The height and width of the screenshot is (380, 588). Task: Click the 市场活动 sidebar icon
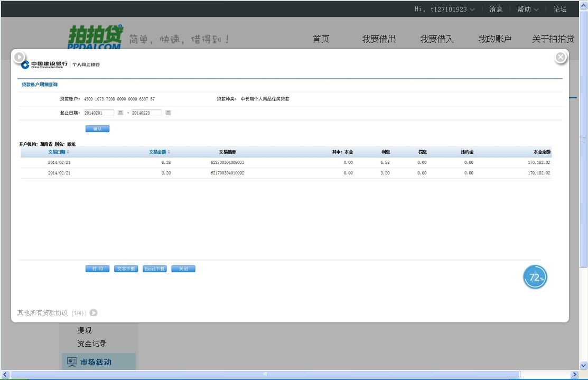72,362
